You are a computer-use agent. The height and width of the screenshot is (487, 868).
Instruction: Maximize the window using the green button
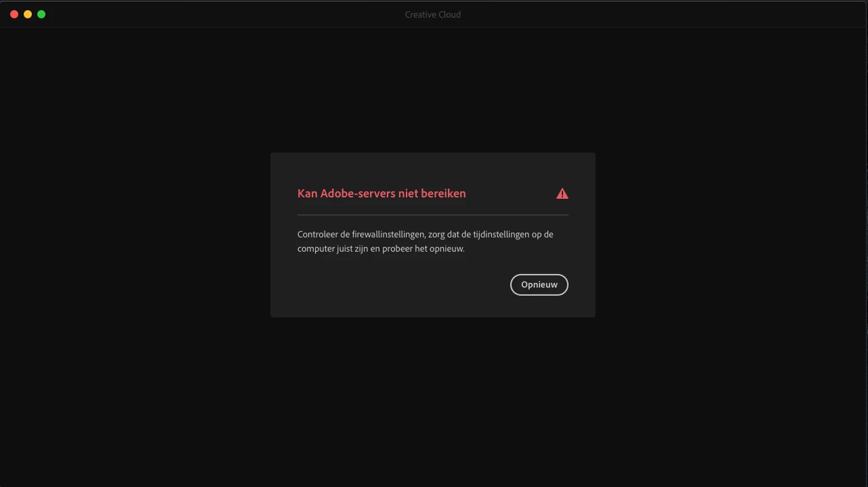[x=41, y=14]
